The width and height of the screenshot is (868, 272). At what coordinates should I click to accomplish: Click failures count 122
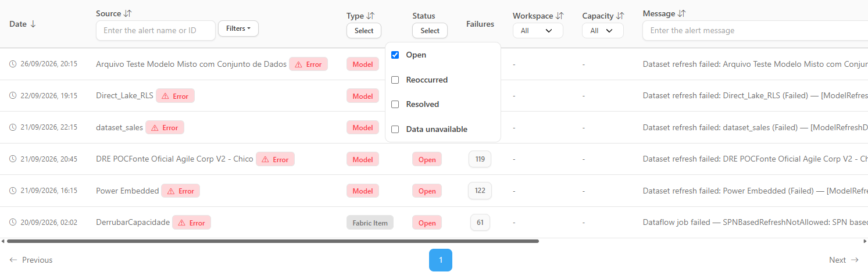pyautogui.click(x=480, y=190)
